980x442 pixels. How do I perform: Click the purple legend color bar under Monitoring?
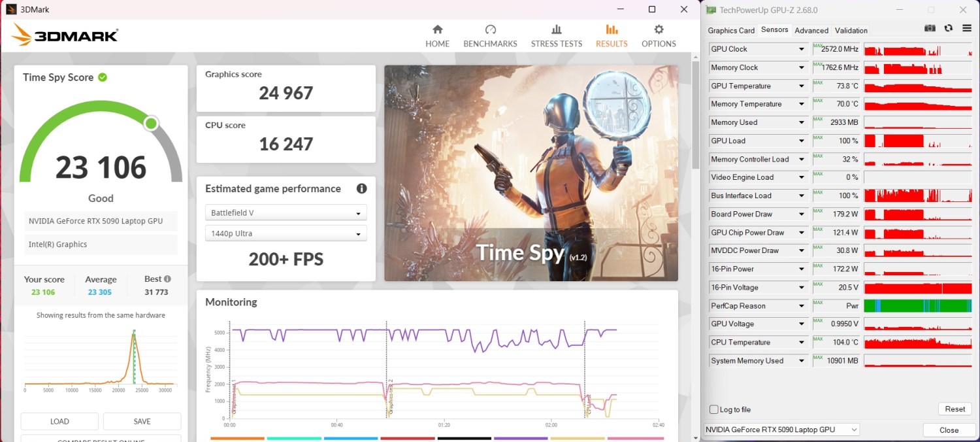521,438
